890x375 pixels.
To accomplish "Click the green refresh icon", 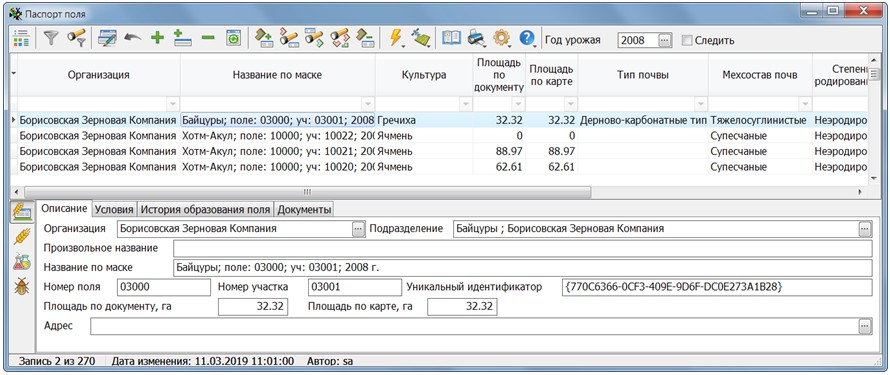I will click(x=233, y=39).
